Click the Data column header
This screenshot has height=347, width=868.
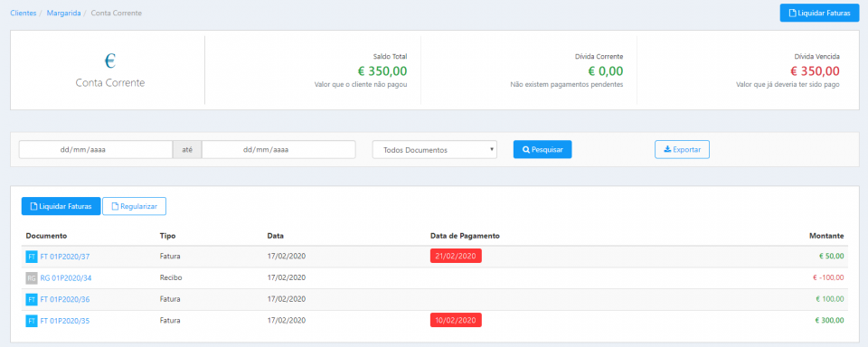(275, 236)
